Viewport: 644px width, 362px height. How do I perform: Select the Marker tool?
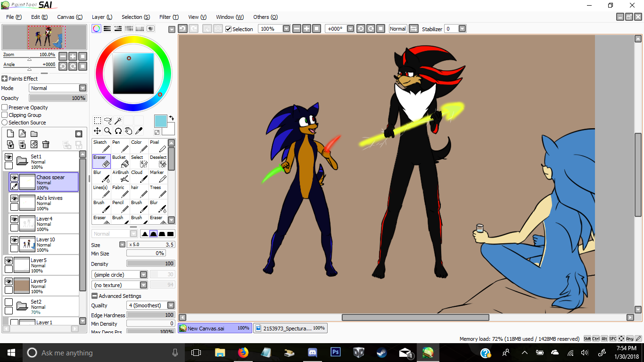coord(158,176)
